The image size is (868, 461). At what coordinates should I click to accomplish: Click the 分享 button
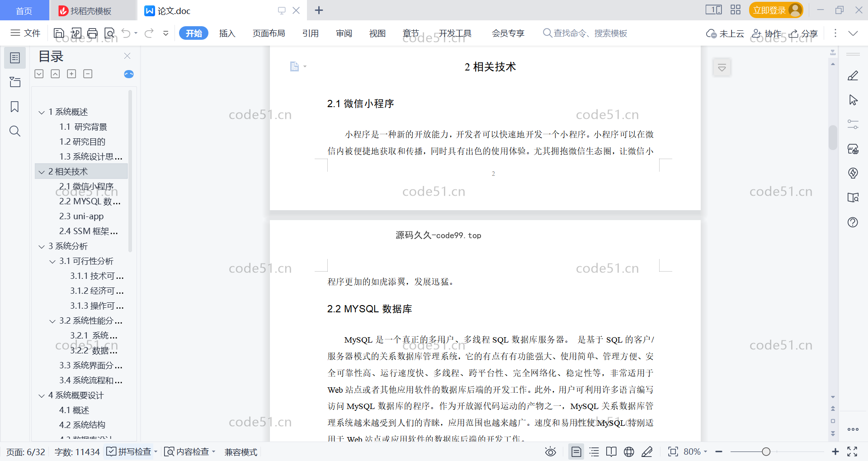[803, 33]
